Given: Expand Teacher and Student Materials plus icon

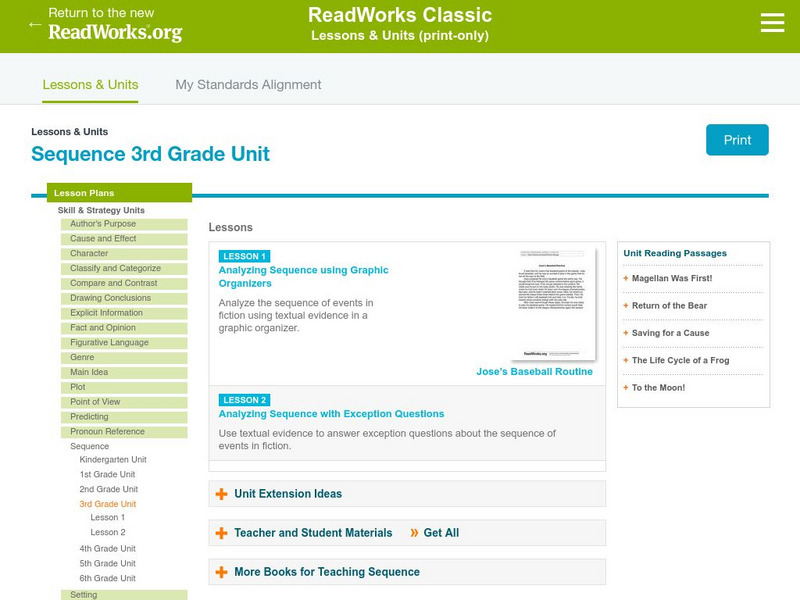Looking at the screenshot, I should point(221,533).
